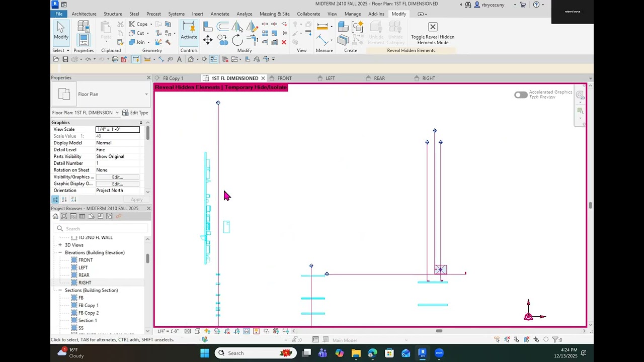The height and width of the screenshot is (362, 644).
Task: Open the Massing & Site ribbon tab
Action: pos(274,14)
